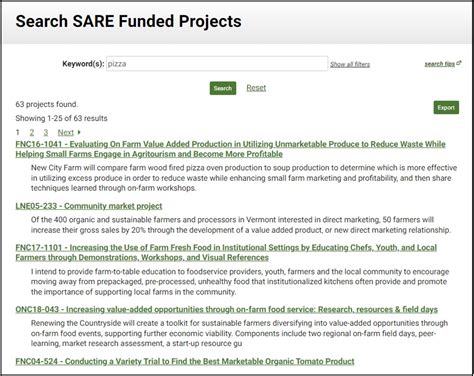Click 'Showing 1-25 of 63 results' text
This screenshot has width=474, height=376.
(61, 118)
